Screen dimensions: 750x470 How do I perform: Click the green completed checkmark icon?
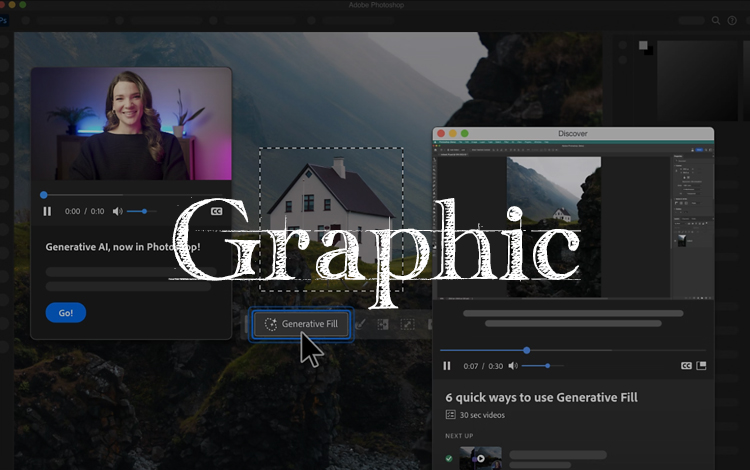(449, 459)
